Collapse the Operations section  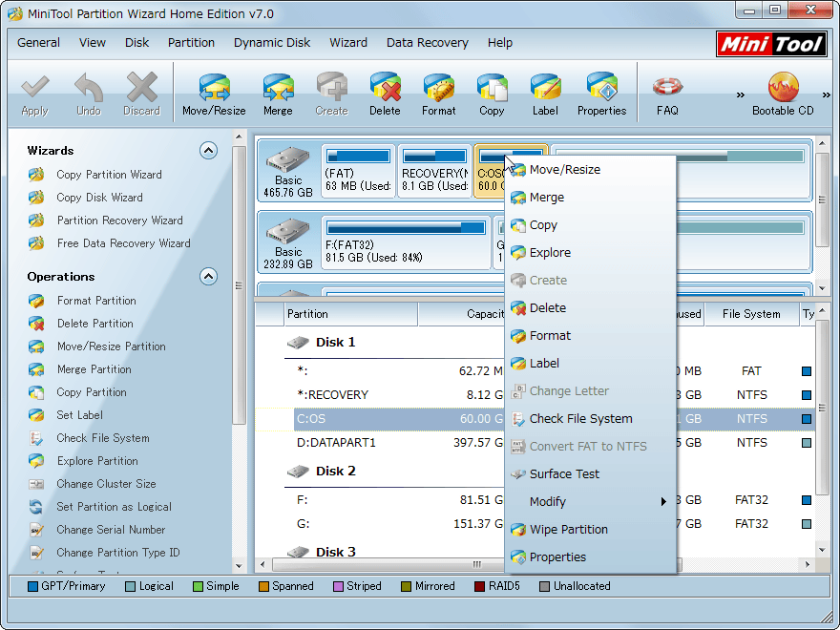click(208, 277)
